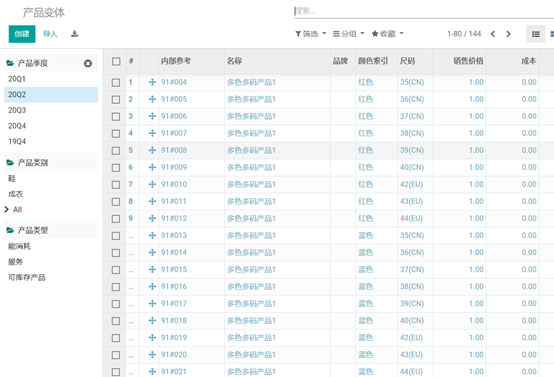Viewport: 554px width, 377px height.
Task: Click drag handle icon for row 91#020
Action: pyautogui.click(x=152, y=354)
